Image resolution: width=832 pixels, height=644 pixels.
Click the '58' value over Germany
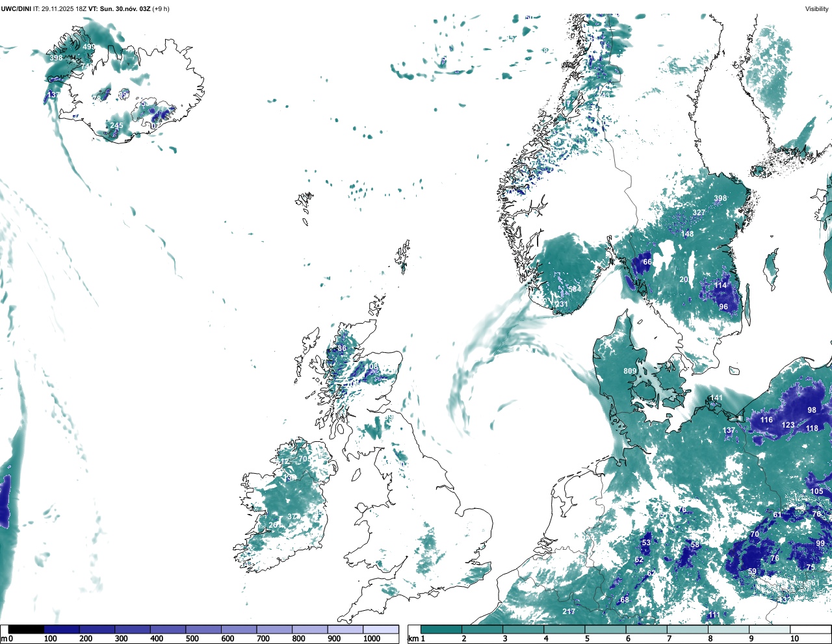(x=695, y=546)
